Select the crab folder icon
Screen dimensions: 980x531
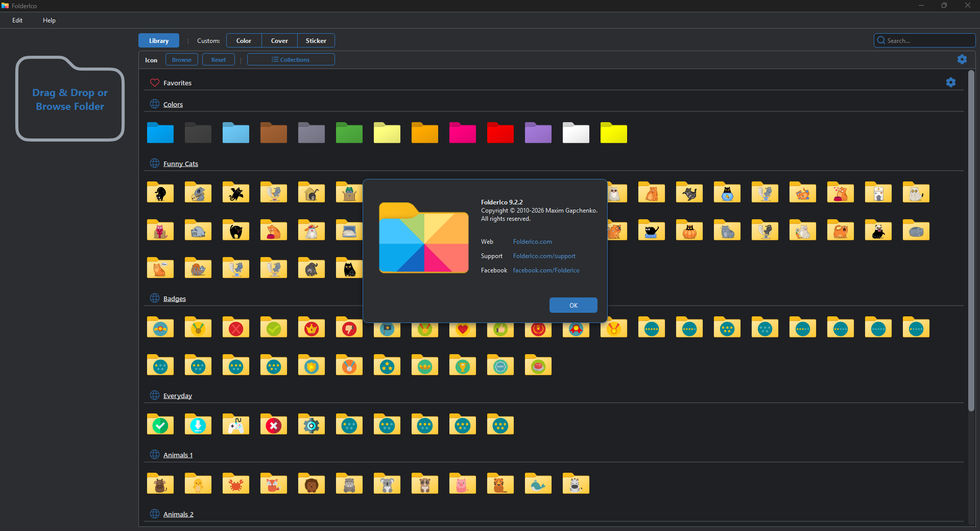coord(236,483)
